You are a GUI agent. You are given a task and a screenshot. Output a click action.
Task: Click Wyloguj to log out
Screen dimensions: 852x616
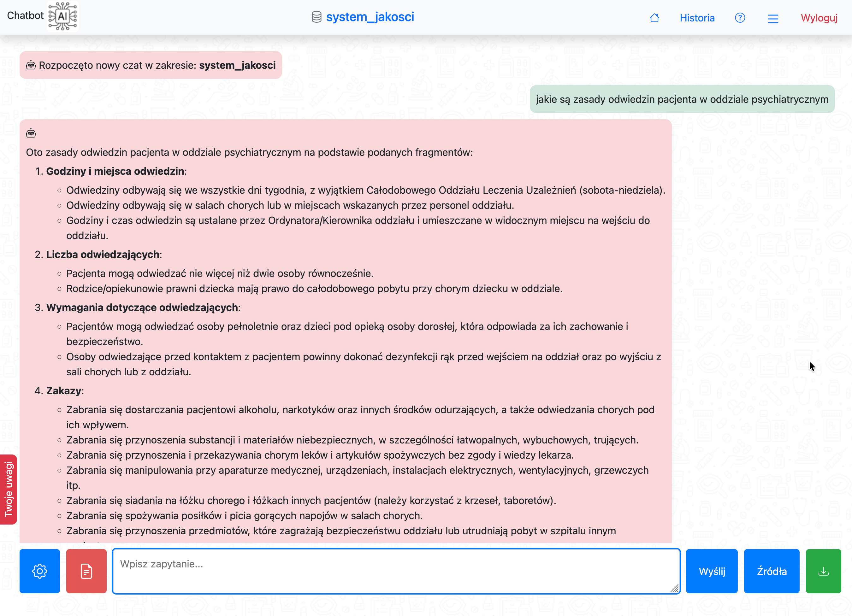[x=819, y=18]
